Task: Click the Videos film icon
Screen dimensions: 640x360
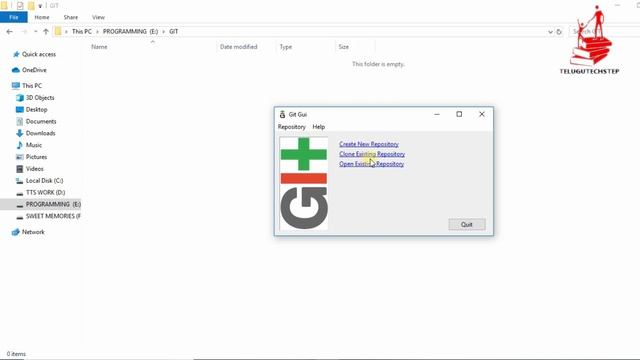Action: 20,169
